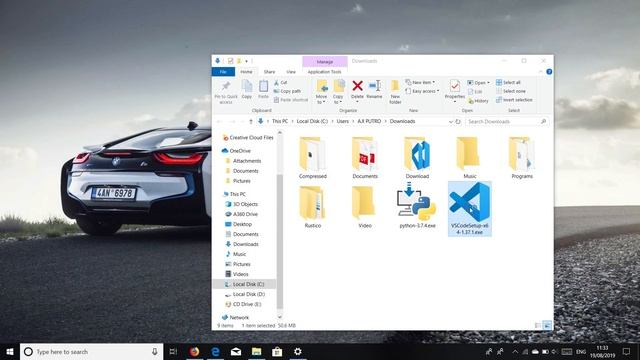The width and height of the screenshot is (640, 360).
Task: Click History in the Open group
Action: click(478, 100)
